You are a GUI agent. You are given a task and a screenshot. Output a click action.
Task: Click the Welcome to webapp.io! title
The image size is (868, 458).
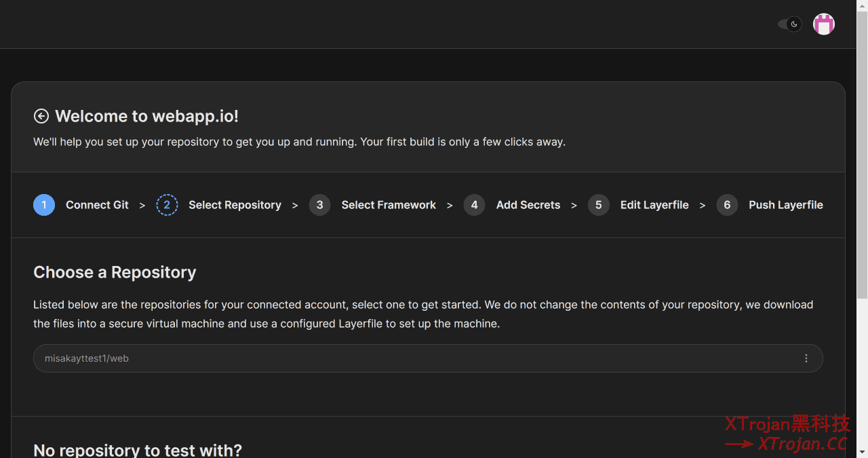pyautogui.click(x=146, y=116)
